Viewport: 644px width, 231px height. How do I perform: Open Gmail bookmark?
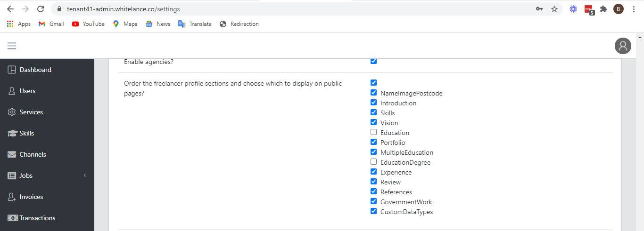coord(51,24)
